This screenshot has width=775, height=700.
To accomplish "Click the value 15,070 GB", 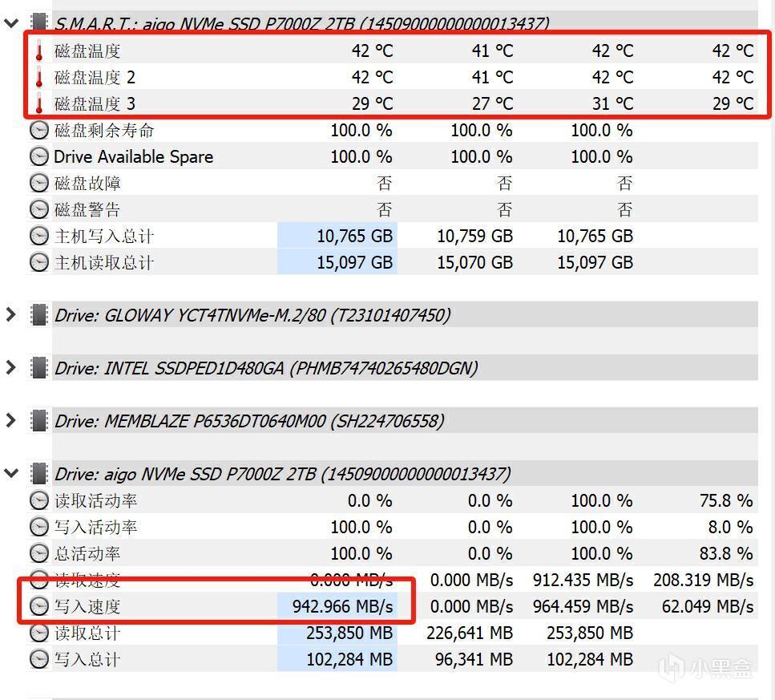I will [x=475, y=262].
